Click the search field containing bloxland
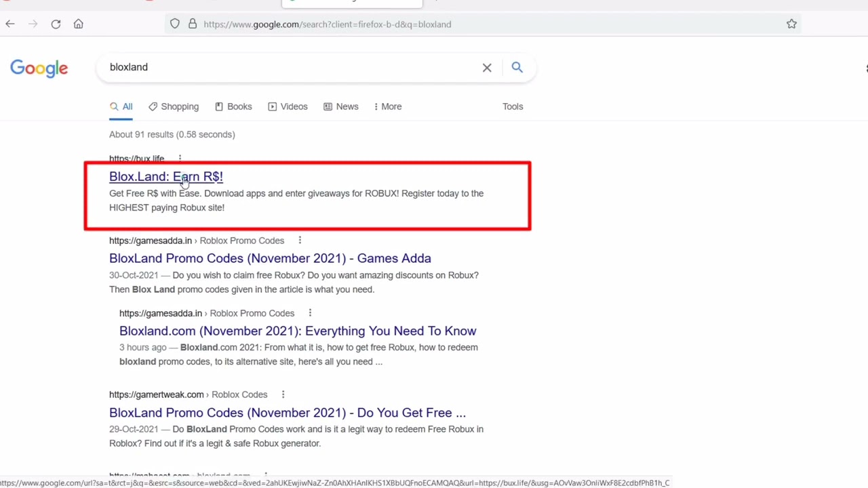This screenshot has width=868, height=488. coord(292,67)
